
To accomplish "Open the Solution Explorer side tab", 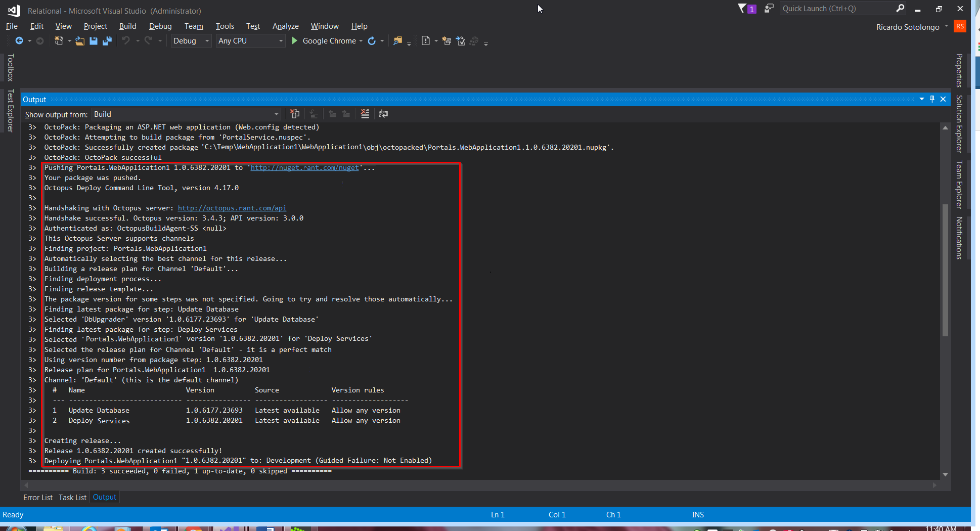I will [959, 124].
